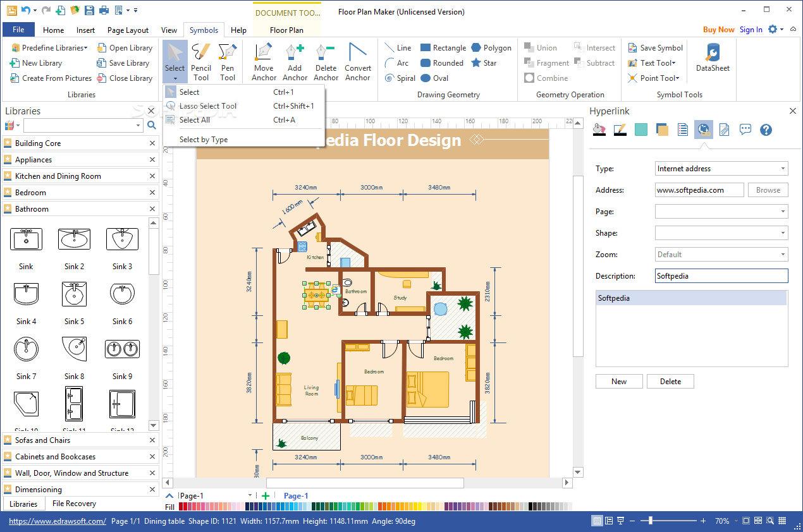Click the Buy Now link

coord(719,30)
